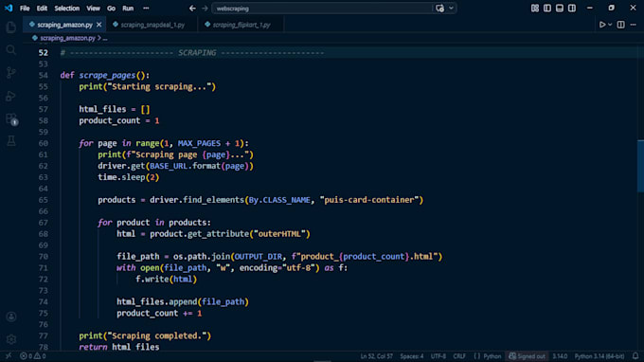Click OUTPUT_DIR on line 70
644x362 pixels.
pos(259,257)
